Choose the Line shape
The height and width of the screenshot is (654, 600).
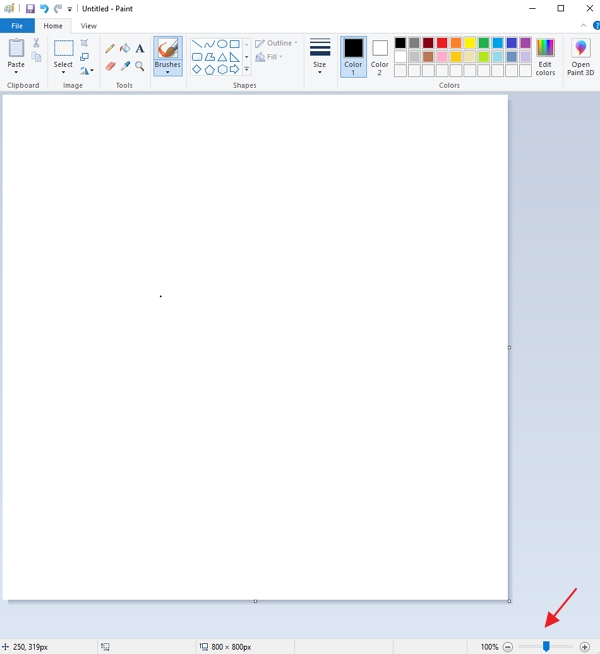[197, 44]
